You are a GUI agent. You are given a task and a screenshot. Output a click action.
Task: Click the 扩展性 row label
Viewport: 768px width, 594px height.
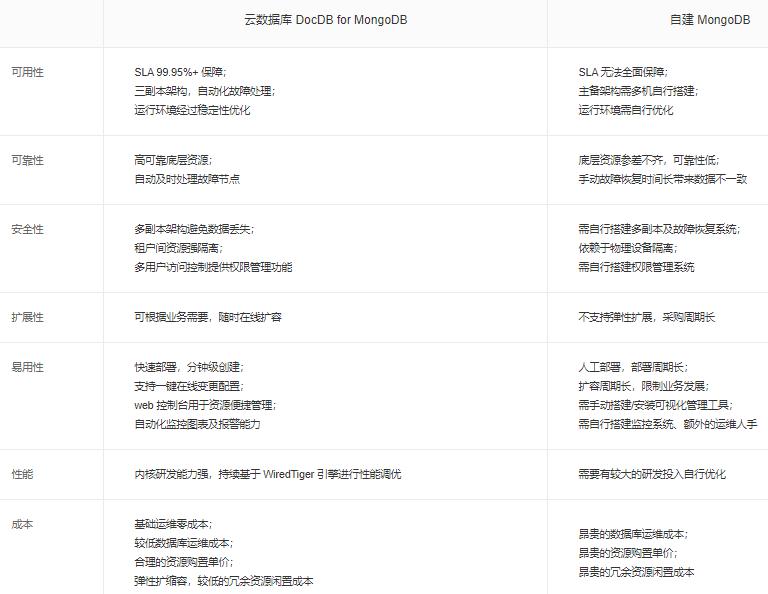click(x=27, y=317)
